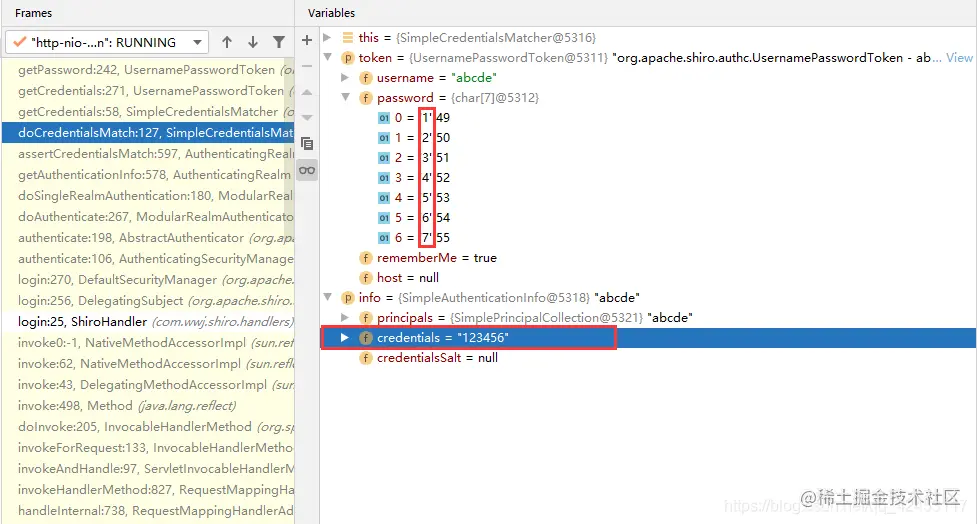Expand the 'this' variable node
The height and width of the screenshot is (524, 977).
click(327, 37)
